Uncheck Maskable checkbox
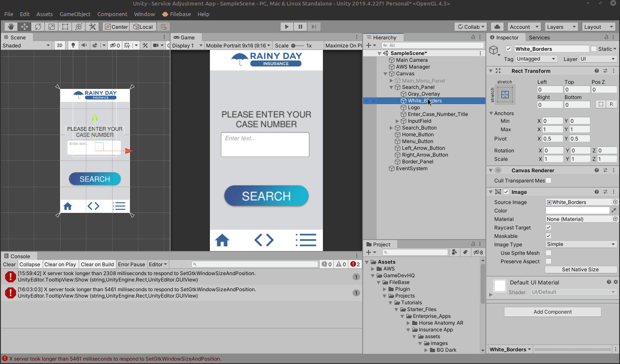This screenshot has height=364, width=620. (548, 236)
